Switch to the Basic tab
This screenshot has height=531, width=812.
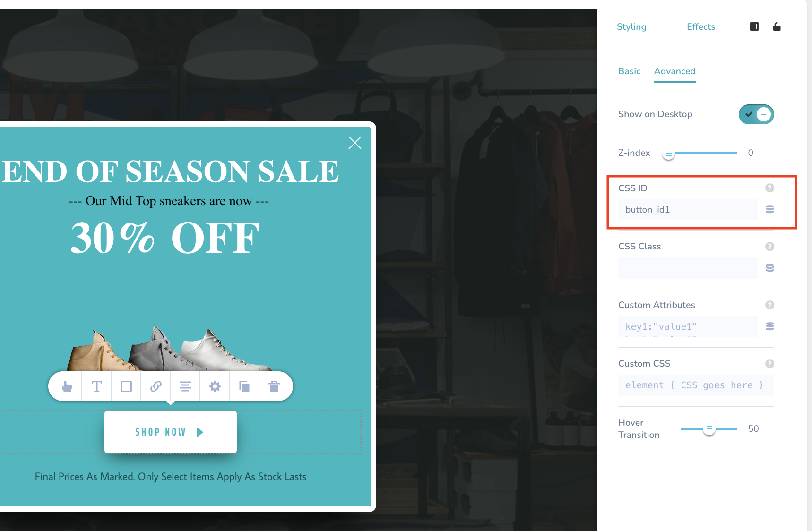tap(629, 71)
